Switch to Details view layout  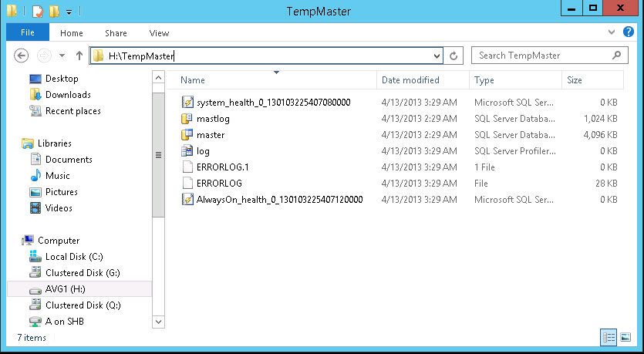609,337
